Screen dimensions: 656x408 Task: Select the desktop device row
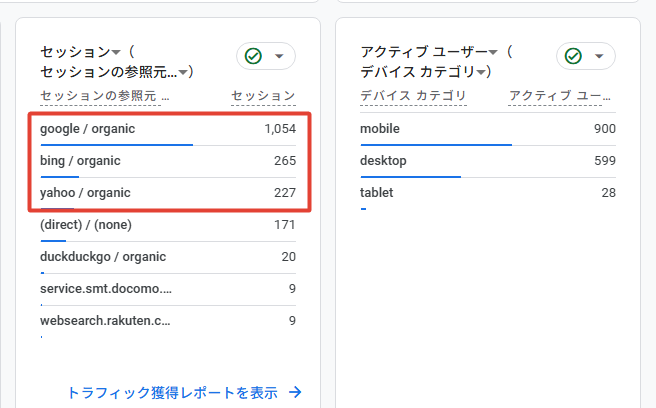click(x=488, y=162)
